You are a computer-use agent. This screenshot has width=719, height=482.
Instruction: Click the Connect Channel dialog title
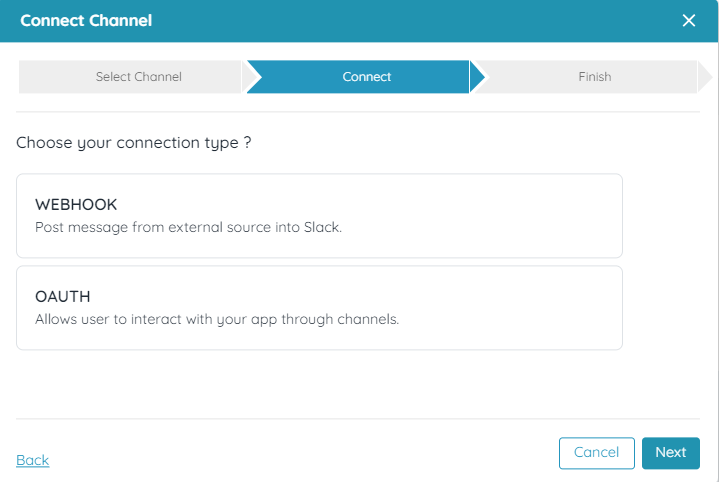click(x=86, y=21)
